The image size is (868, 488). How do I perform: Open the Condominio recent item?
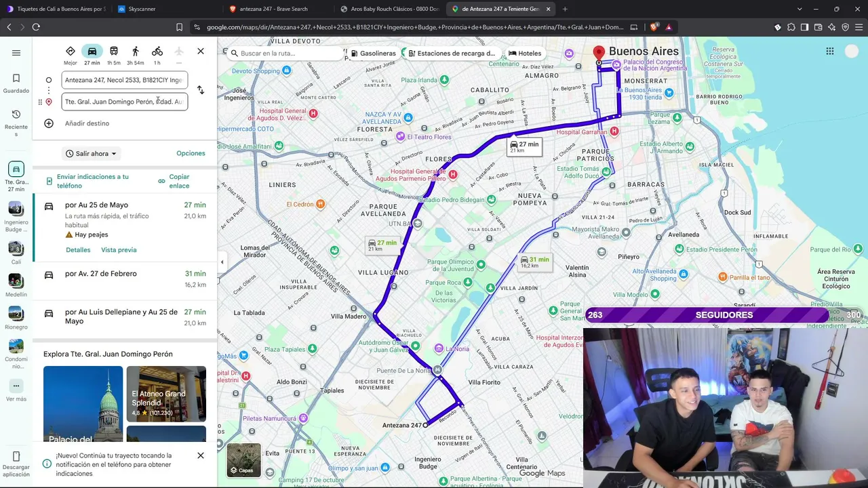pos(16,354)
